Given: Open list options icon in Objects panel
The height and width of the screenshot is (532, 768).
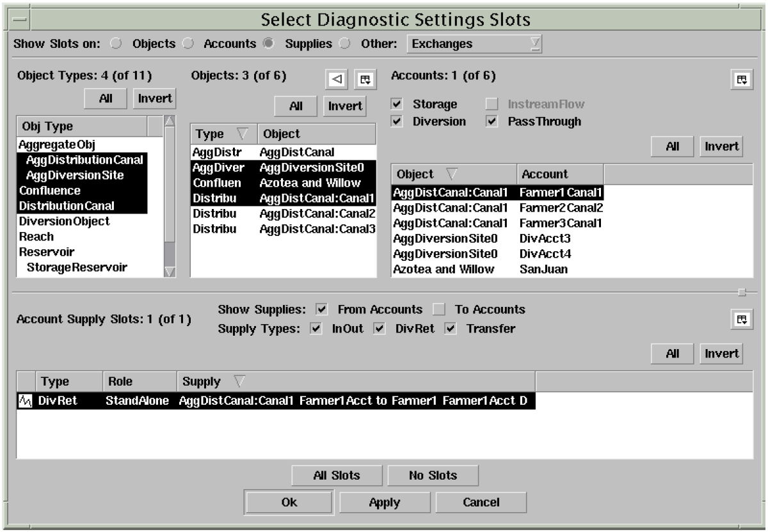Looking at the screenshot, I should (365, 79).
